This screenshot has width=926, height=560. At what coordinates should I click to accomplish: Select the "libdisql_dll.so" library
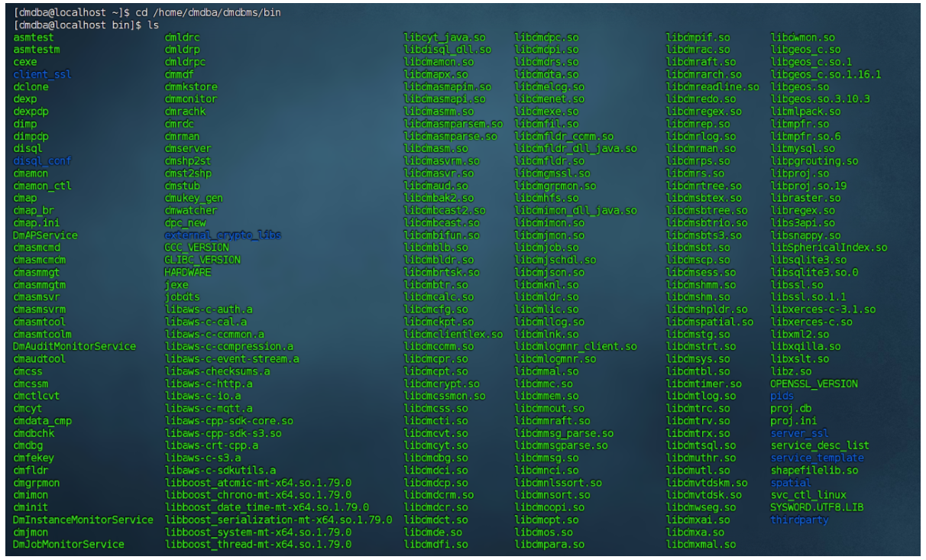[448, 50]
